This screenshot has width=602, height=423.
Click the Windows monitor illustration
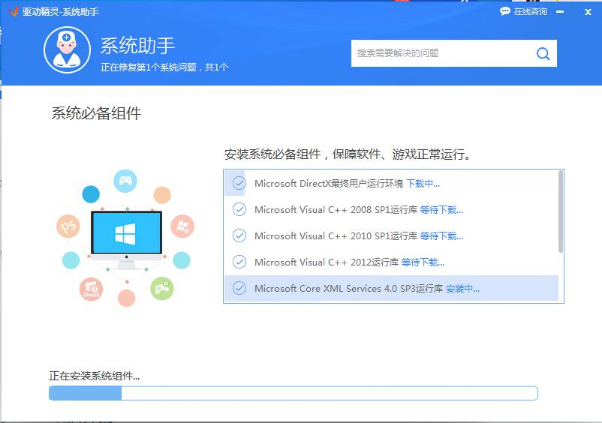(126, 240)
